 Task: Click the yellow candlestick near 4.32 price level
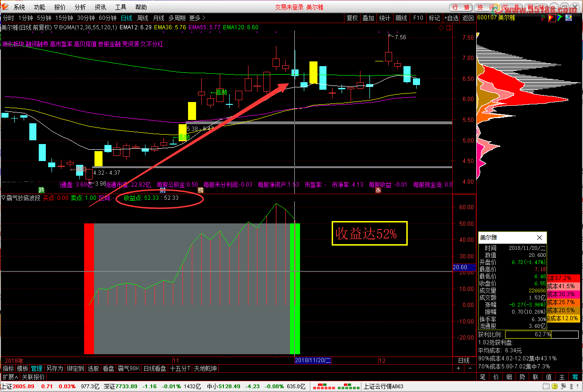98,158
